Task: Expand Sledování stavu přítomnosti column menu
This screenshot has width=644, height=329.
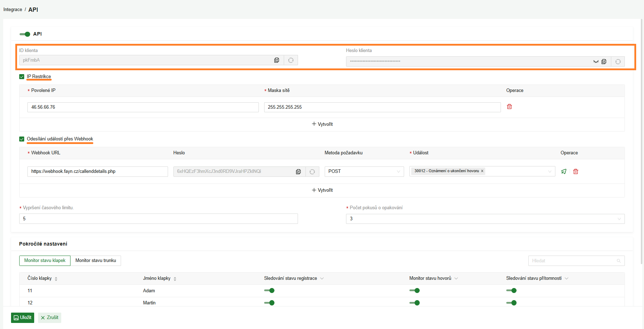Action: (x=566, y=278)
